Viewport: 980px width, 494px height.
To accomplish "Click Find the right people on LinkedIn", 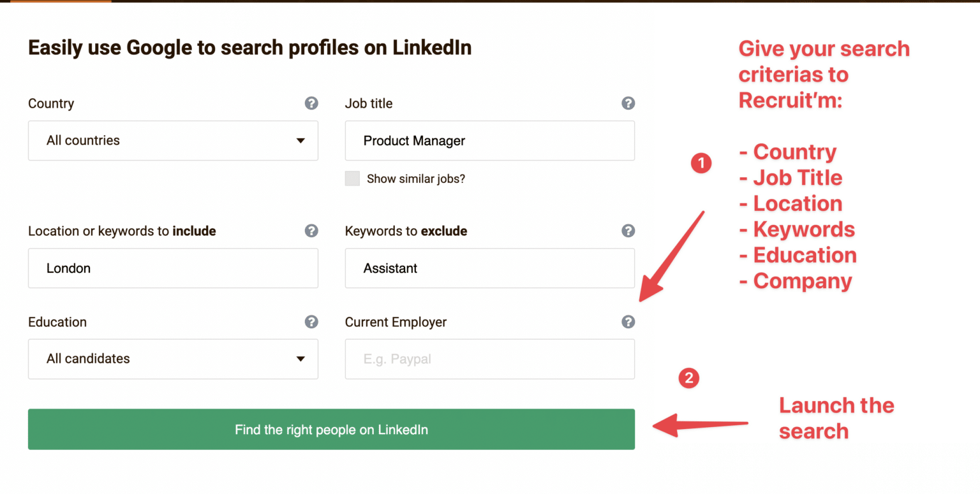I will [330, 429].
